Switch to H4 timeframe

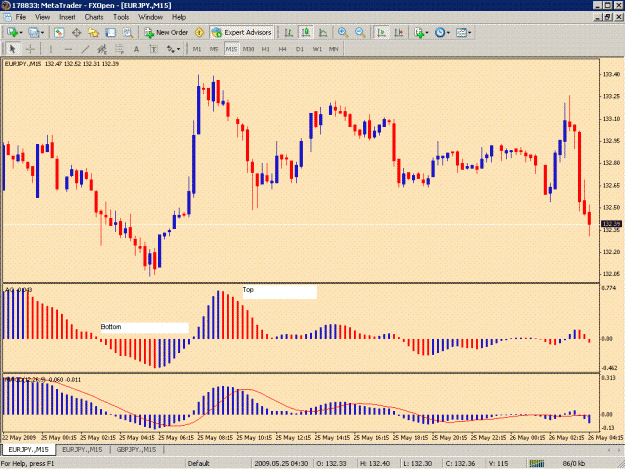tap(283, 49)
